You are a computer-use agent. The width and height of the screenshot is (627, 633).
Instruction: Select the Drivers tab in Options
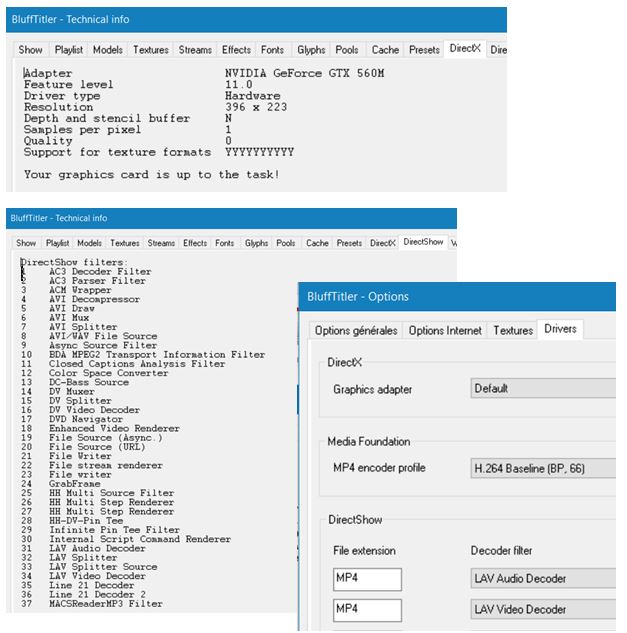click(x=560, y=329)
